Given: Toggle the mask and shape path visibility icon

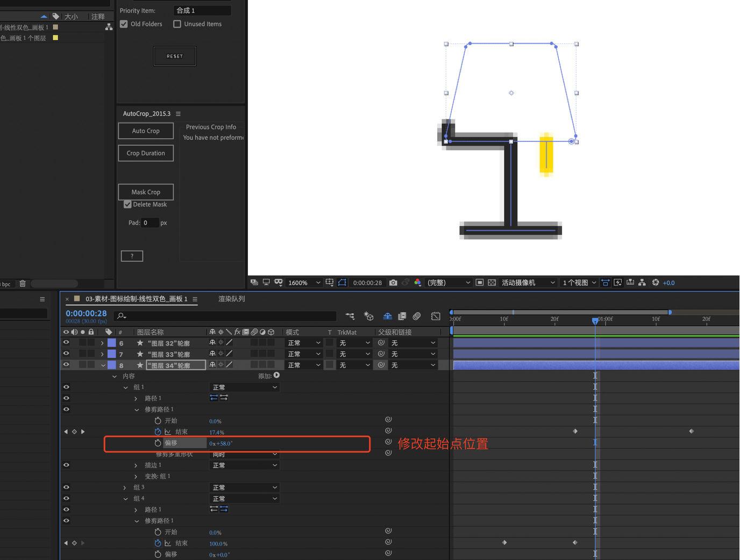Looking at the screenshot, I should point(342,283).
